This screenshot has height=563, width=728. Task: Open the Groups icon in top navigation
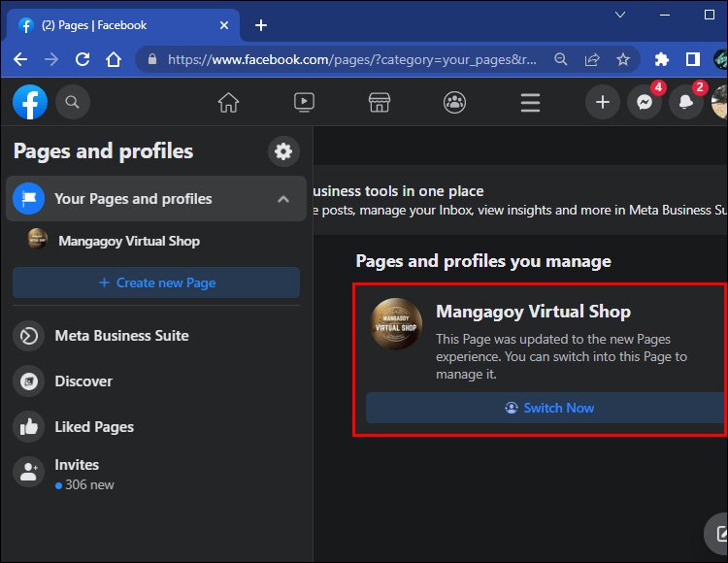tap(454, 102)
